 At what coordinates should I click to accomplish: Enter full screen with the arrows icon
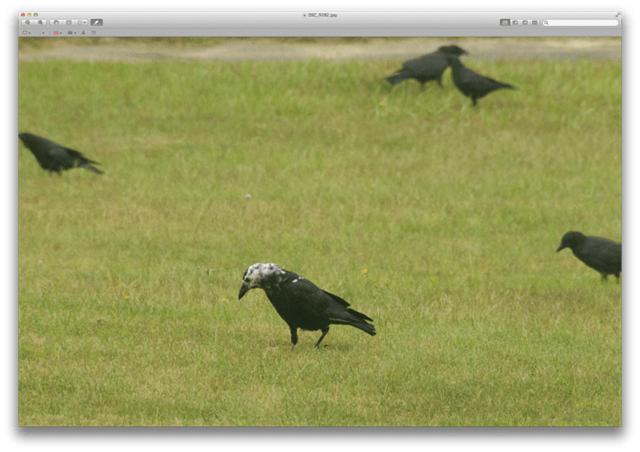(x=618, y=15)
